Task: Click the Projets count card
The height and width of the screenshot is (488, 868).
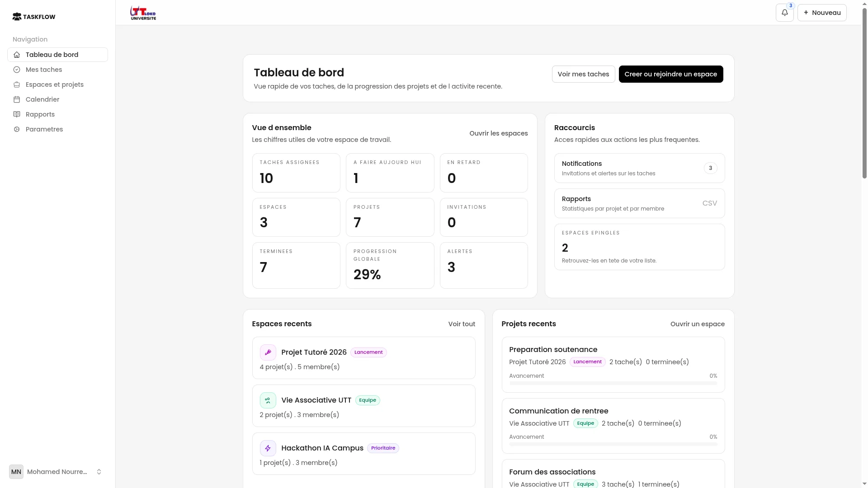Action: tap(390, 217)
